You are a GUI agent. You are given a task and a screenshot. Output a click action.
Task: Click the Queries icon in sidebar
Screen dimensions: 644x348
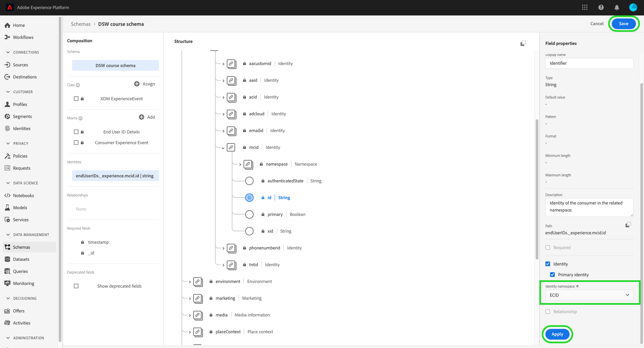(7, 271)
